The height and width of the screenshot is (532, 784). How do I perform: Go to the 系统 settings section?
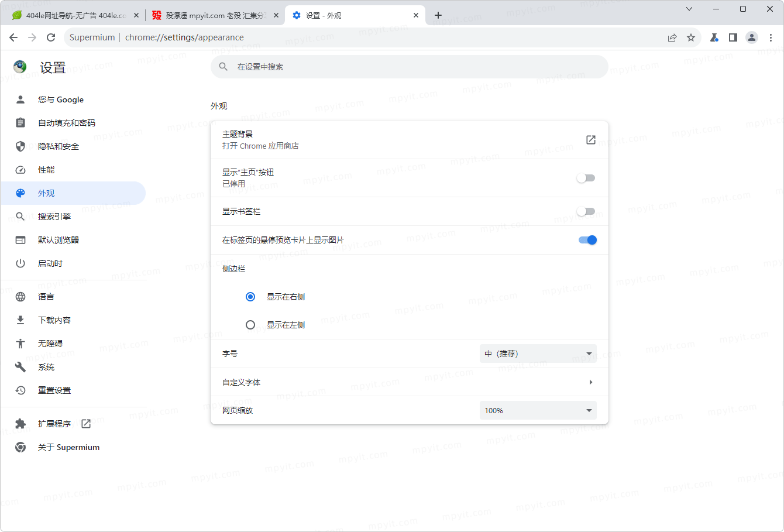[73, 367]
